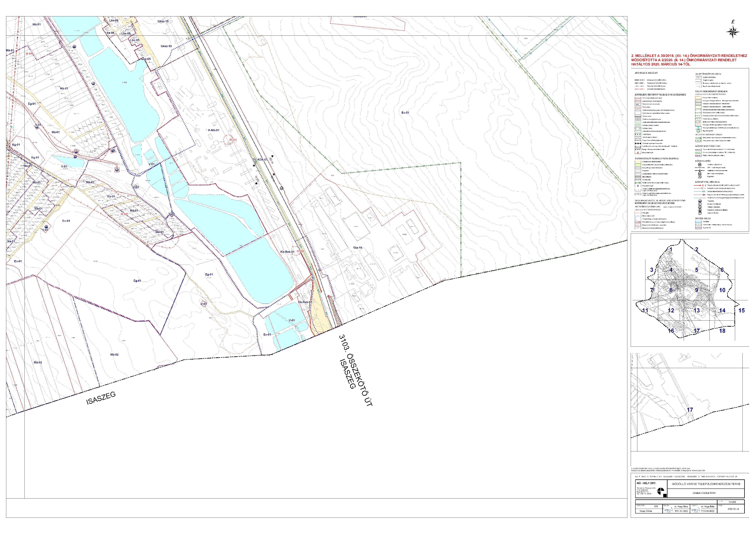
Task: Click the Egyedi tájérték green circle icon
Action: pos(698,131)
